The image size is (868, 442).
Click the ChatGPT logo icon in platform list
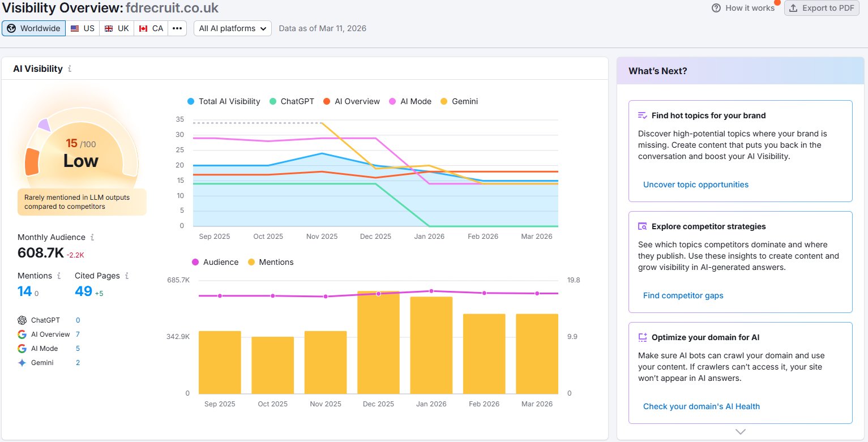[x=22, y=320]
